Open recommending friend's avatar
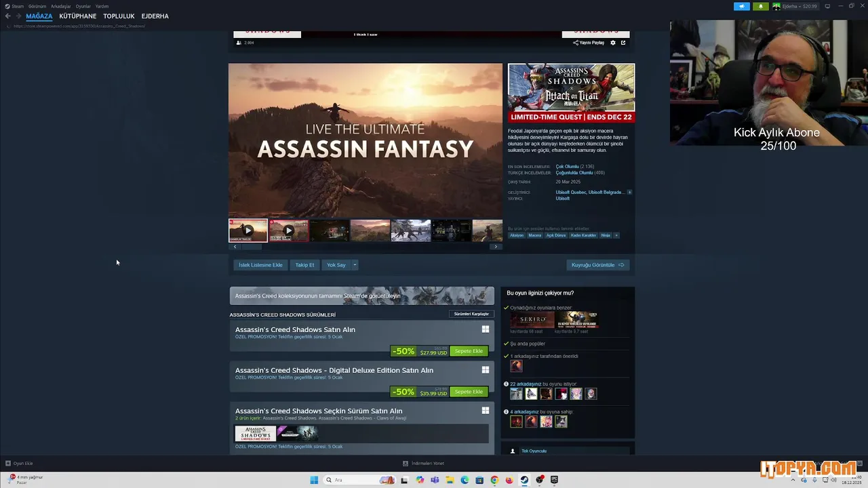The width and height of the screenshot is (868, 488). click(x=516, y=366)
